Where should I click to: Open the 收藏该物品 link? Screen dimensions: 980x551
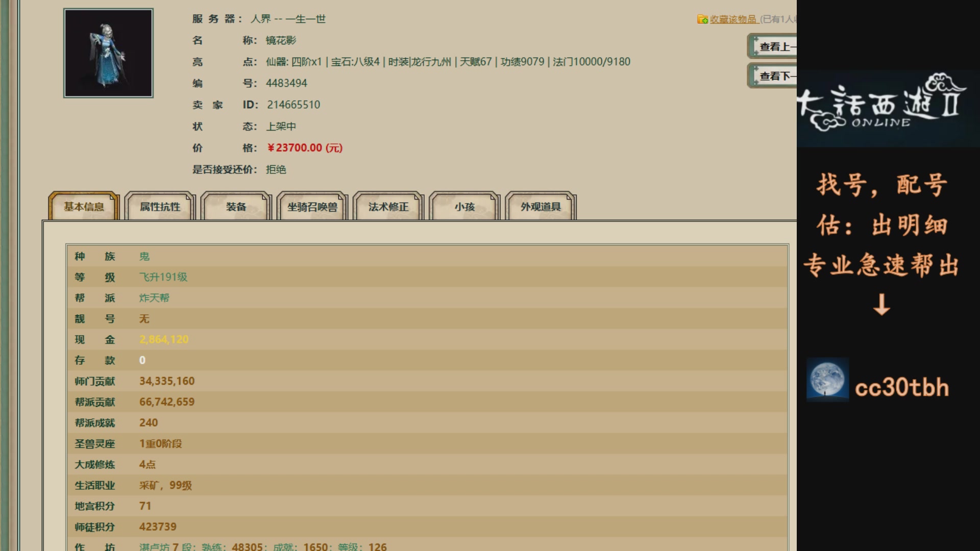coord(733,19)
